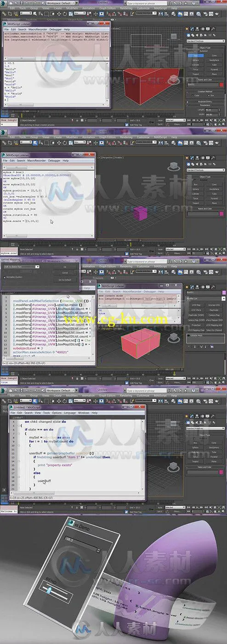The width and height of the screenshot is (227, 644).
Task: Click the Unwrap UVW button in the third screenshot
Action: click(x=214, y=304)
